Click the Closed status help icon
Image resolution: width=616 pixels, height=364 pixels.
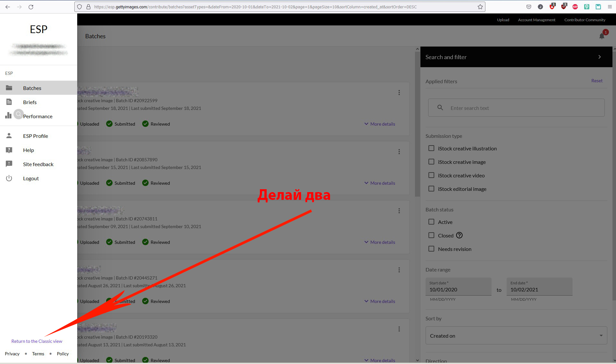click(459, 235)
